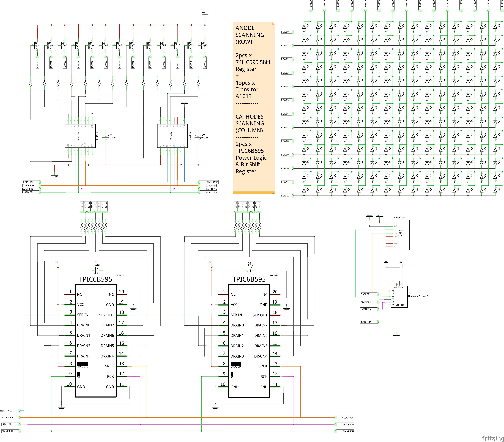Viewport: 504px width, 442px height.
Task: Click CATHODES SCANNING (COLUMN) heading in note
Action: coord(250,123)
